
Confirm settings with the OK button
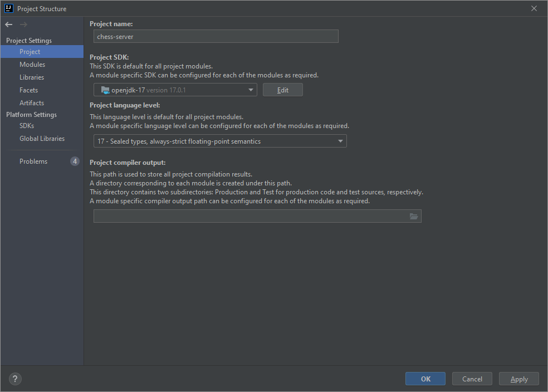point(425,379)
